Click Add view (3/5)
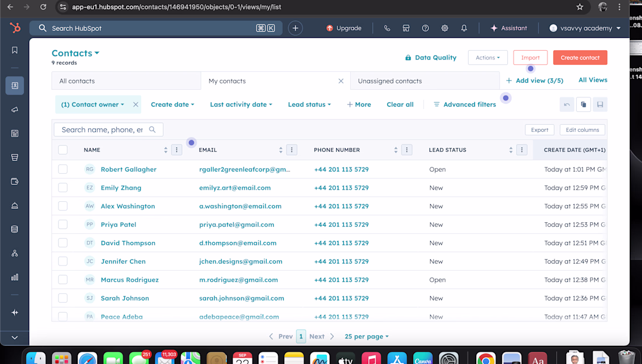Image resolution: width=642 pixels, height=364 pixels. pyautogui.click(x=534, y=80)
